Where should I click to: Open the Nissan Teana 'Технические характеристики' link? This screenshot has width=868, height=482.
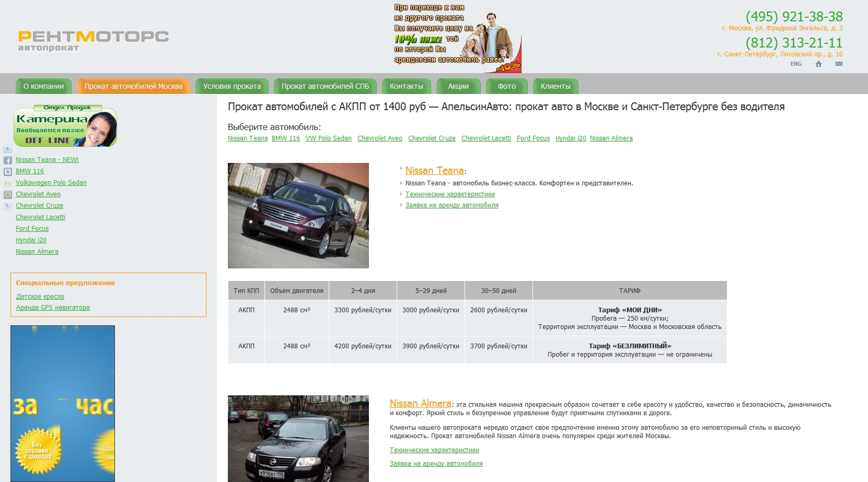click(x=450, y=194)
